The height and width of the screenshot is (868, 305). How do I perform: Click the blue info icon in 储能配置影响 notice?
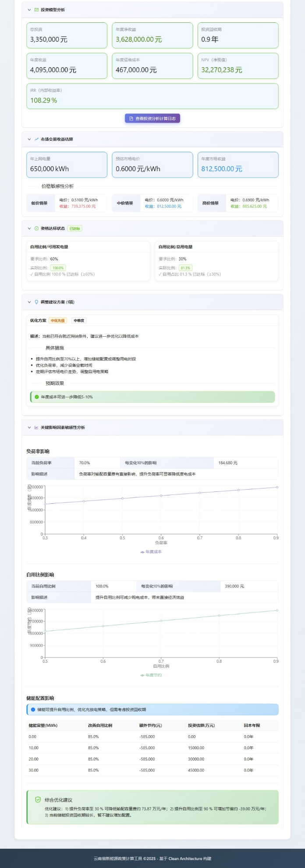33,709
